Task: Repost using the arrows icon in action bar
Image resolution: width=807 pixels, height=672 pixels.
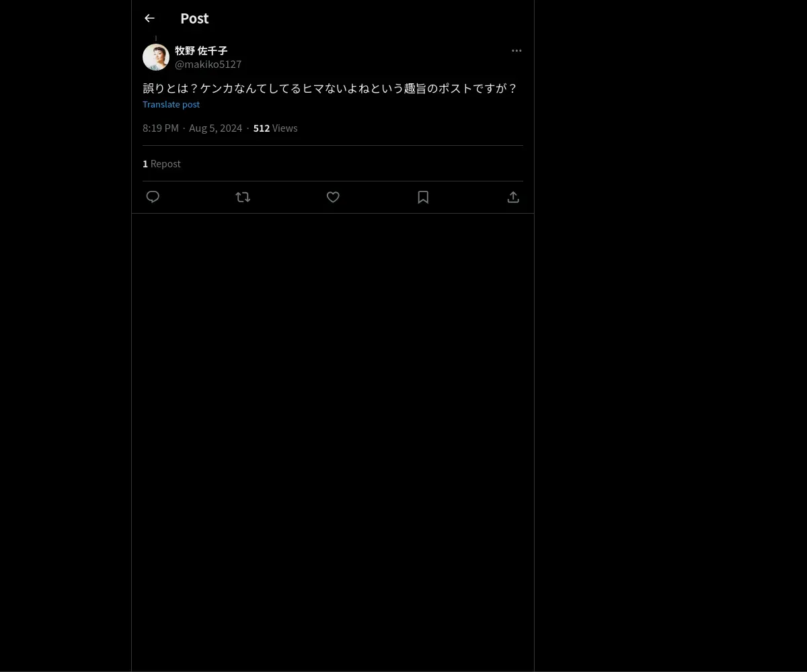Action: click(x=243, y=197)
